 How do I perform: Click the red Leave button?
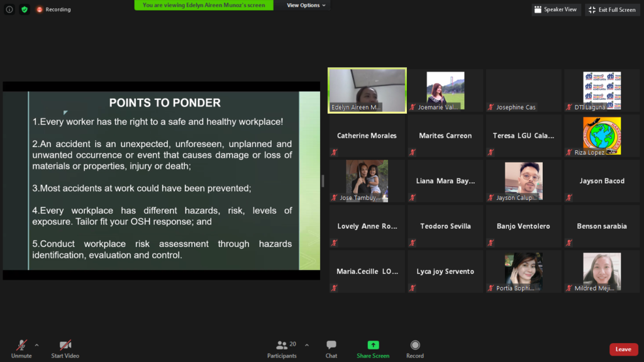[623, 349]
